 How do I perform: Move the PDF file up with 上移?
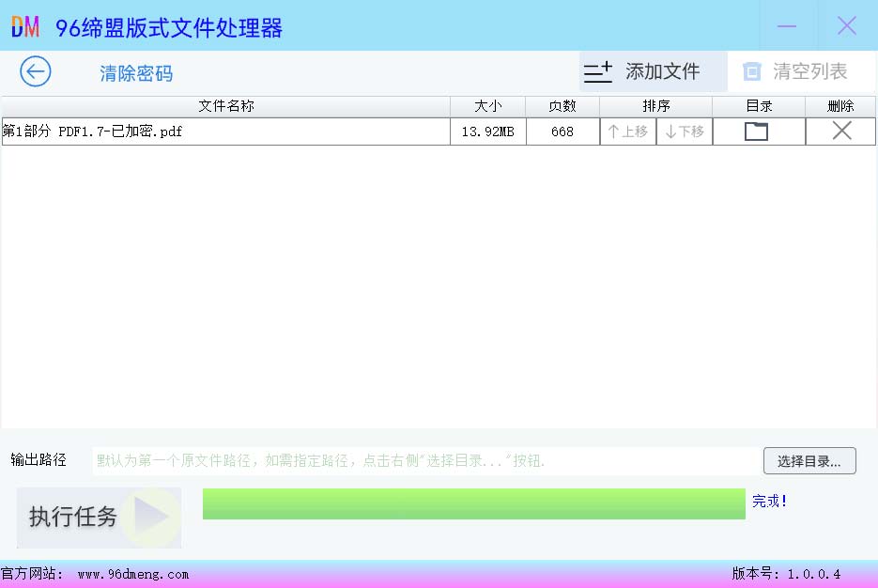tap(628, 132)
